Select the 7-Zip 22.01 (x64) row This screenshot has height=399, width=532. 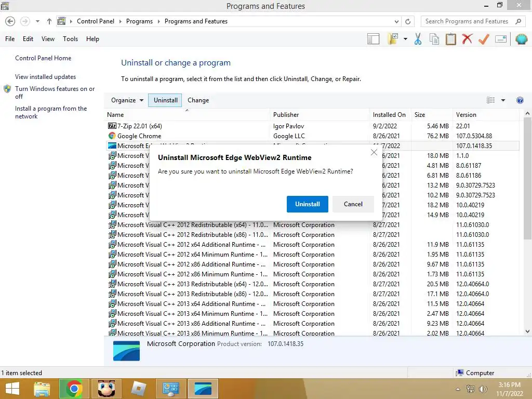click(312, 126)
